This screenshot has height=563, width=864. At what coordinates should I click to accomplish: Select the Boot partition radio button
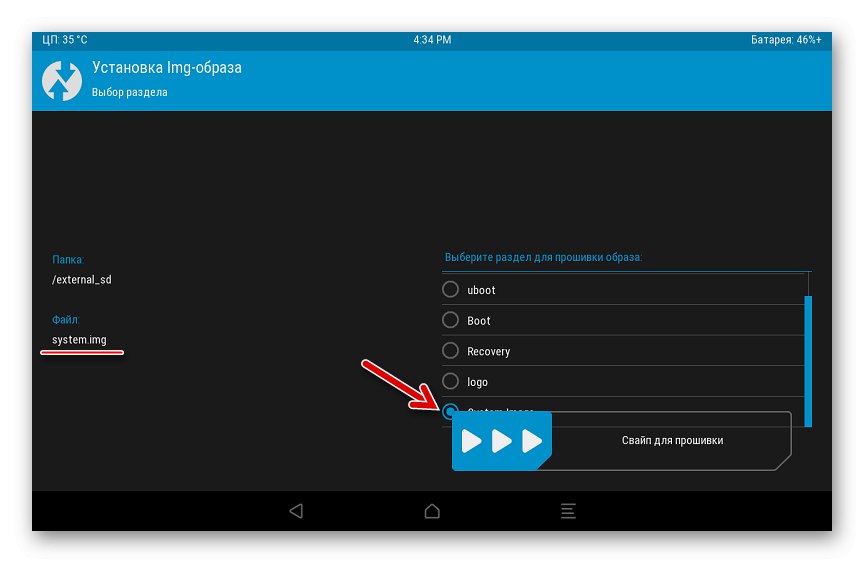(x=450, y=320)
